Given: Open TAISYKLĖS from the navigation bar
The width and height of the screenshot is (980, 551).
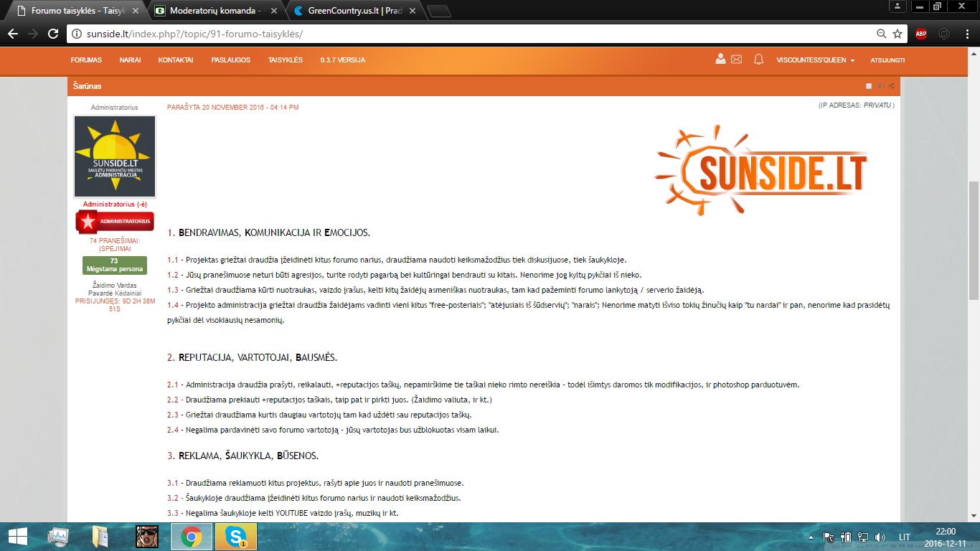Looking at the screenshot, I should [286, 60].
